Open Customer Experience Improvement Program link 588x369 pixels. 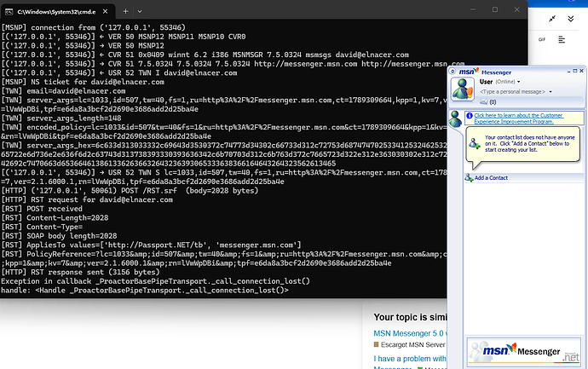518,118
